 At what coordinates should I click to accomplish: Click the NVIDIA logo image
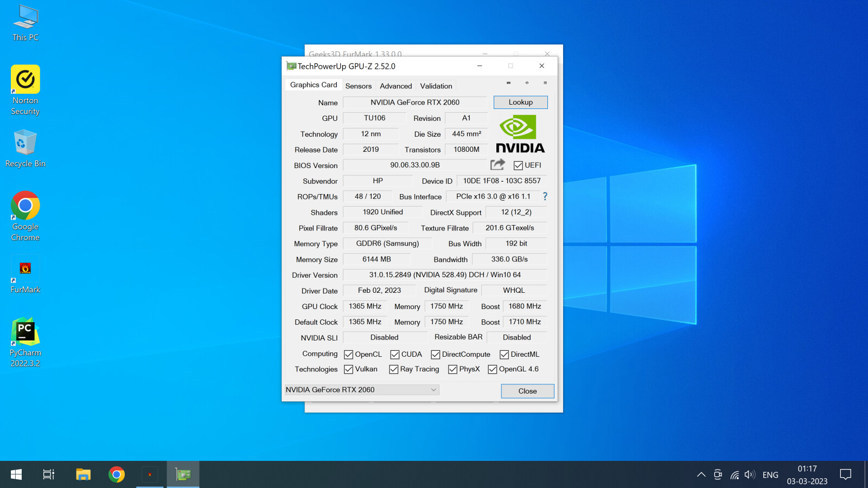tap(520, 134)
